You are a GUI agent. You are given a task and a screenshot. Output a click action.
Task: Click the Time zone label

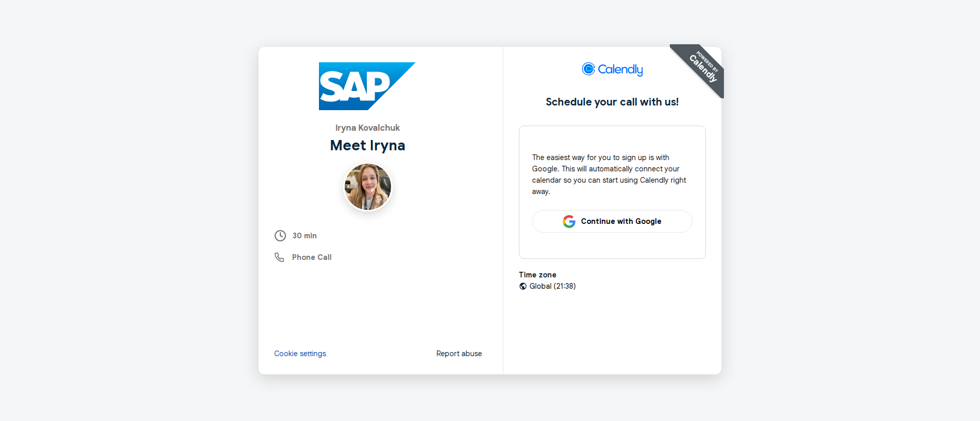click(537, 275)
